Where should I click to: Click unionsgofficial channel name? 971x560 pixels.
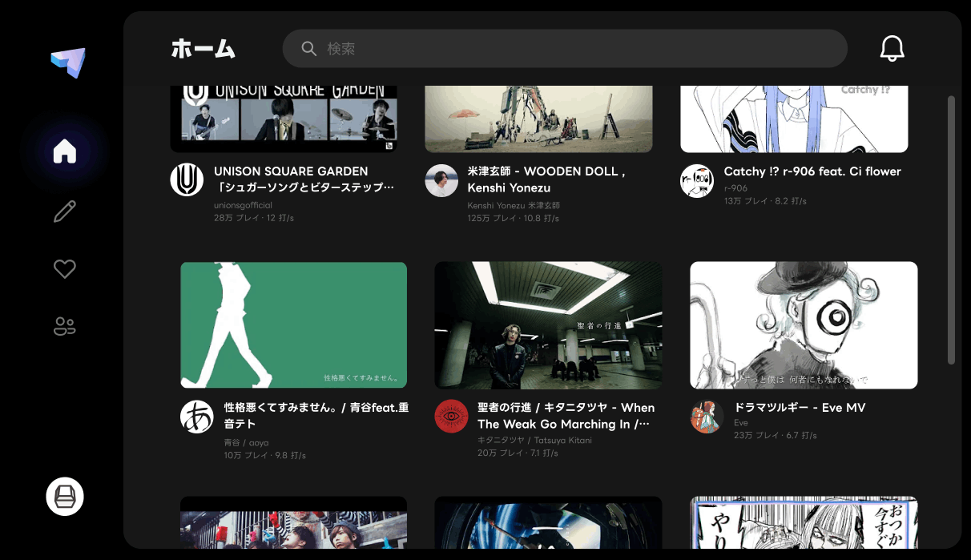243,205
